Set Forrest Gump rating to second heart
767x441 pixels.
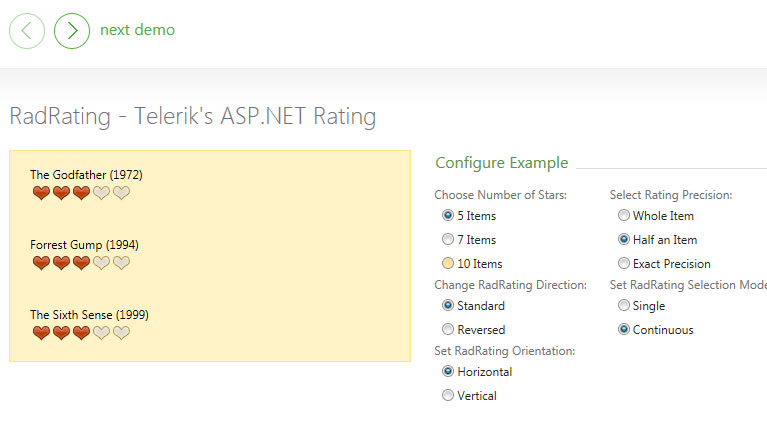pyautogui.click(x=61, y=263)
